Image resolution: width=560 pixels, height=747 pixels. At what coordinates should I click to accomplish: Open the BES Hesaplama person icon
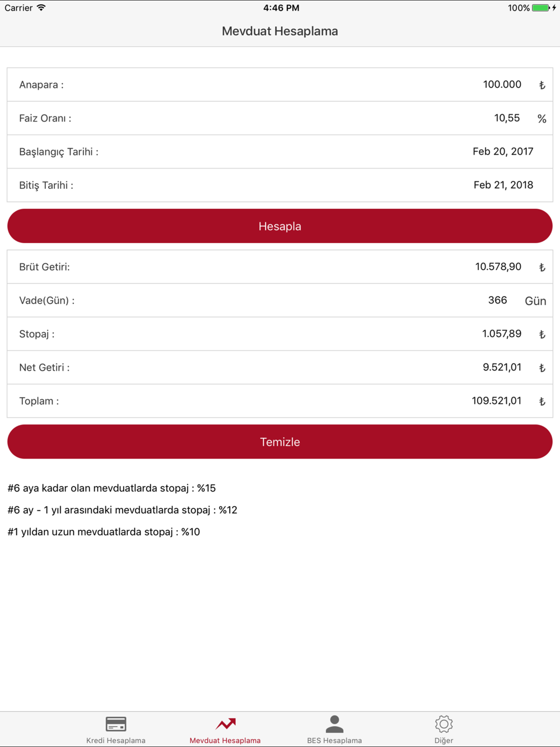[x=334, y=724]
